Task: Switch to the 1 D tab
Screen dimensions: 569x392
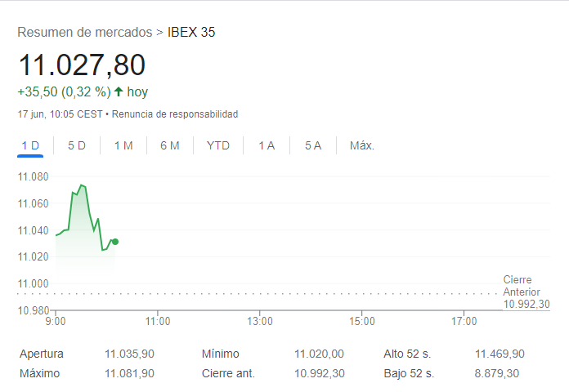Action: (30, 145)
